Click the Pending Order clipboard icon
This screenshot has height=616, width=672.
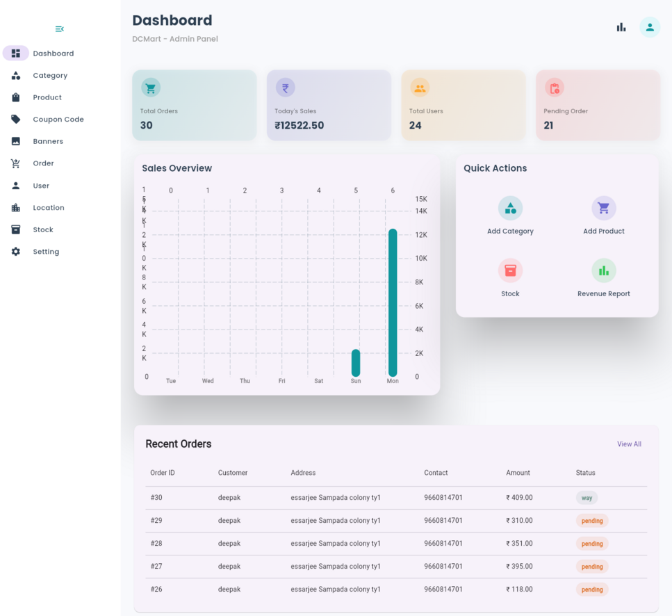tap(554, 88)
